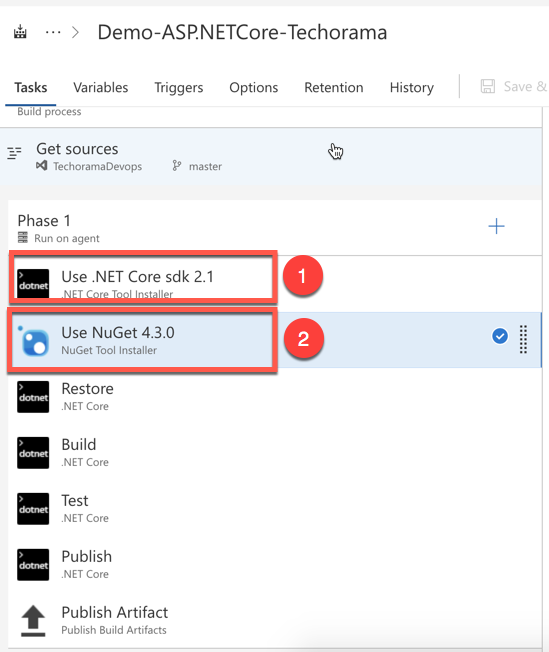Click the dotnet icon of Test task
Image resolution: width=549 pixels, height=652 pixels.
[33, 509]
